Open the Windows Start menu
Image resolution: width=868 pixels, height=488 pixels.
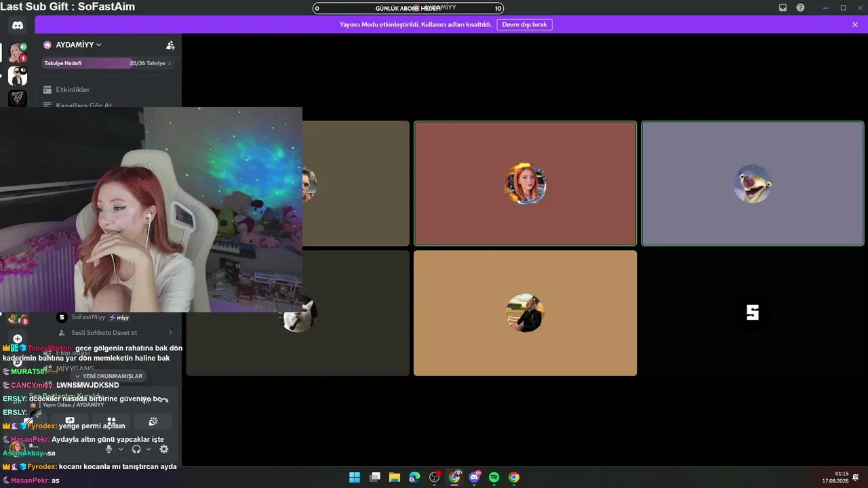355,477
